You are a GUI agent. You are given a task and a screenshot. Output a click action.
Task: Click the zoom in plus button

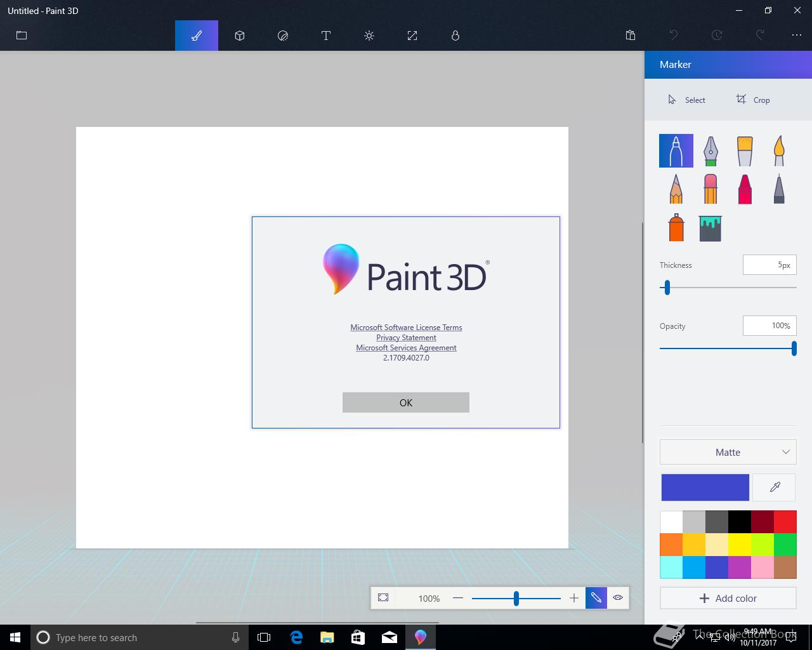[574, 598]
